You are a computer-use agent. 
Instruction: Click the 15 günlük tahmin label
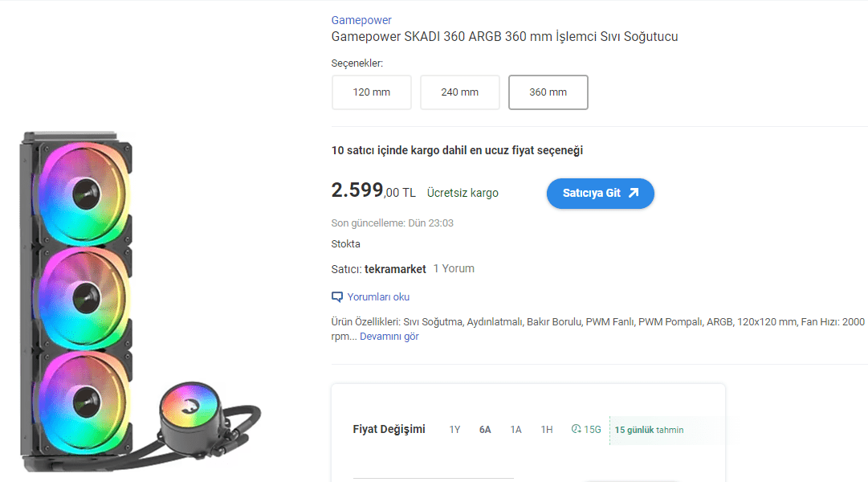point(649,430)
